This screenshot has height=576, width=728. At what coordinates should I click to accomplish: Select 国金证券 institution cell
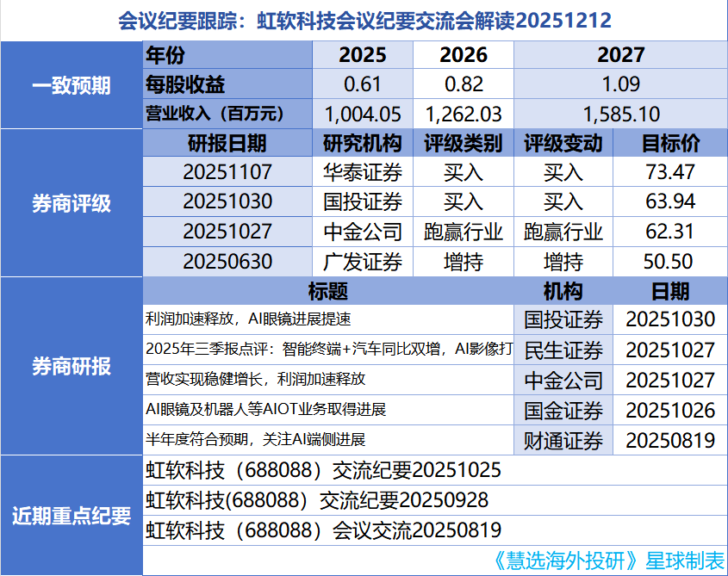563,411
